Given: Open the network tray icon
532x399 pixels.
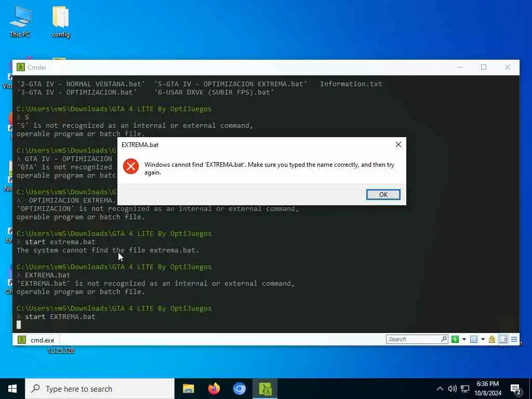Looking at the screenshot, I should pos(465,389).
